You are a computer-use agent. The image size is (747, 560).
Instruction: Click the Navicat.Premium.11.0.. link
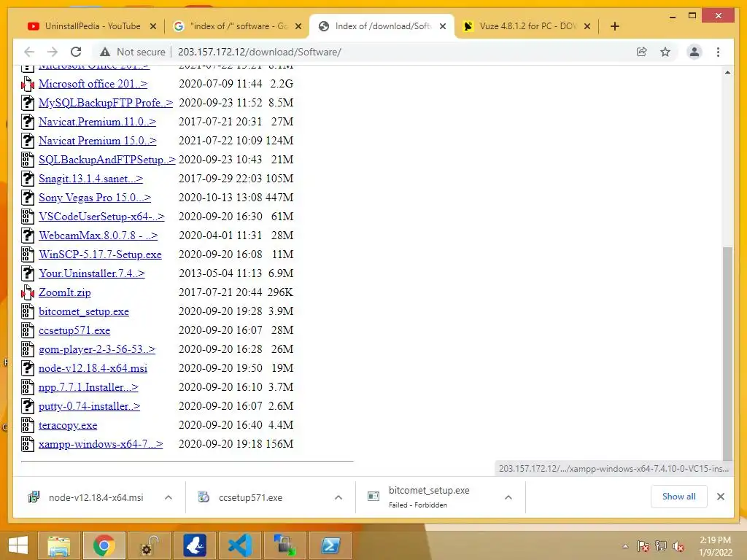pos(97,122)
